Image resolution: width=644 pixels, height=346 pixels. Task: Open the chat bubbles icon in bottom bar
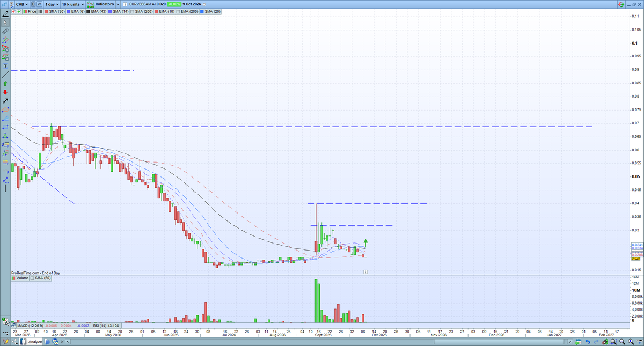pos(47,342)
